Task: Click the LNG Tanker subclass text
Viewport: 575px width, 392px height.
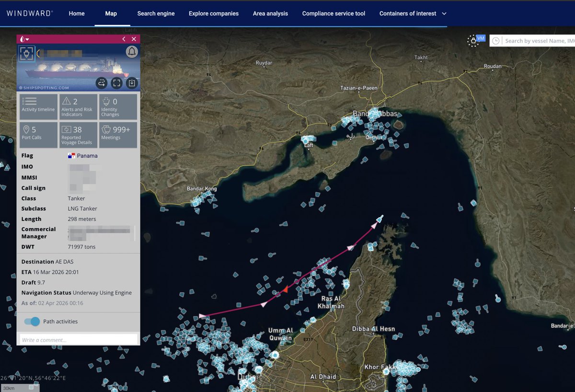Action: [x=82, y=208]
